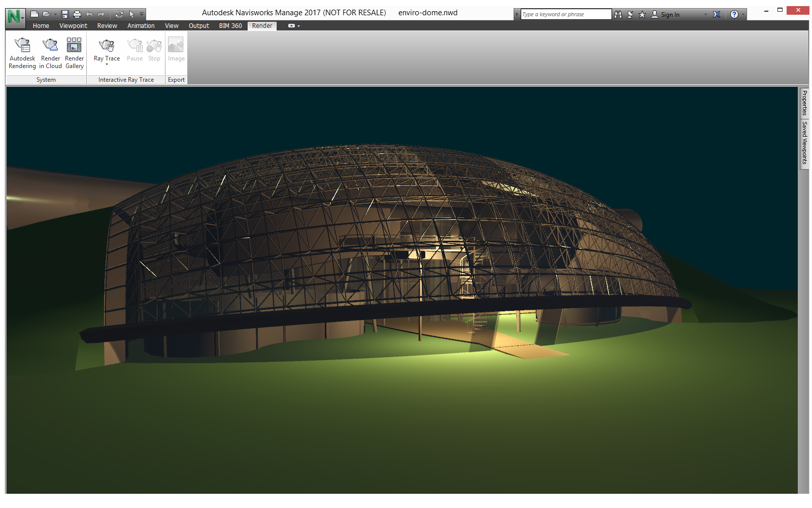Click the Save icon in quick access toolbar
This screenshot has height=508, width=812.
[x=65, y=14]
